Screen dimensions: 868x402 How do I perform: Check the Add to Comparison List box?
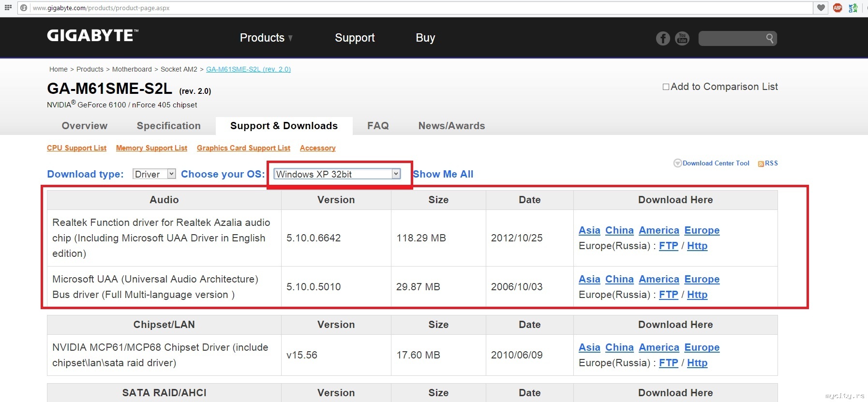click(x=666, y=87)
